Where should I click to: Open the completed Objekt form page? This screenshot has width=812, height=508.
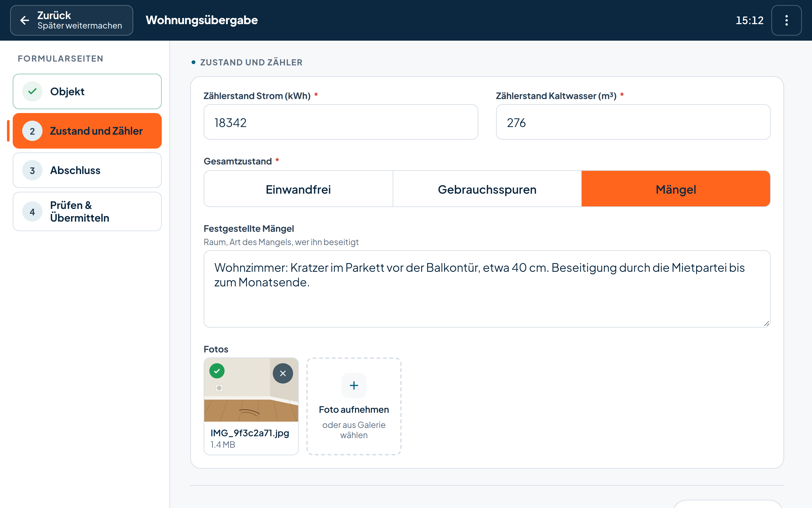click(87, 91)
